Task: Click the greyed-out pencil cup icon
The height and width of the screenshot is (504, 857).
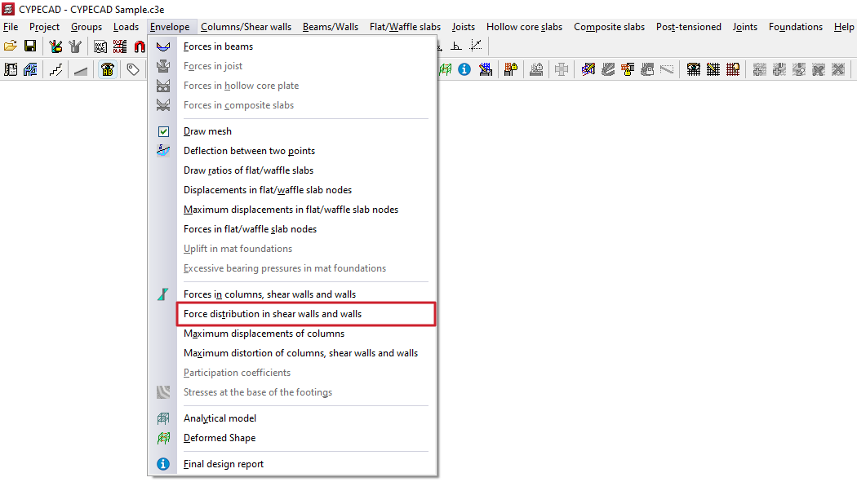Action: pos(75,46)
